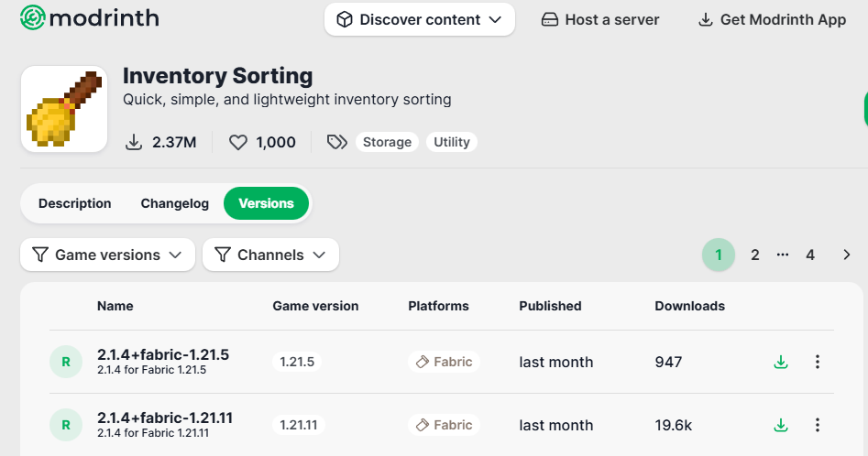
Task: Click the R release badge for 2.1.4+fabric-1.21.5
Action: coord(65,362)
